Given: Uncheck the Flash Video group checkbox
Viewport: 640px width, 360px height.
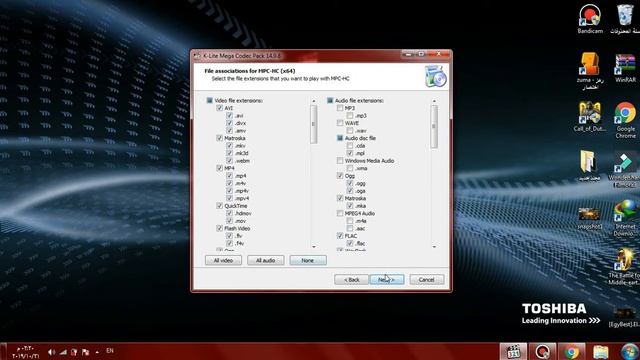Looking at the screenshot, I should tap(220, 229).
